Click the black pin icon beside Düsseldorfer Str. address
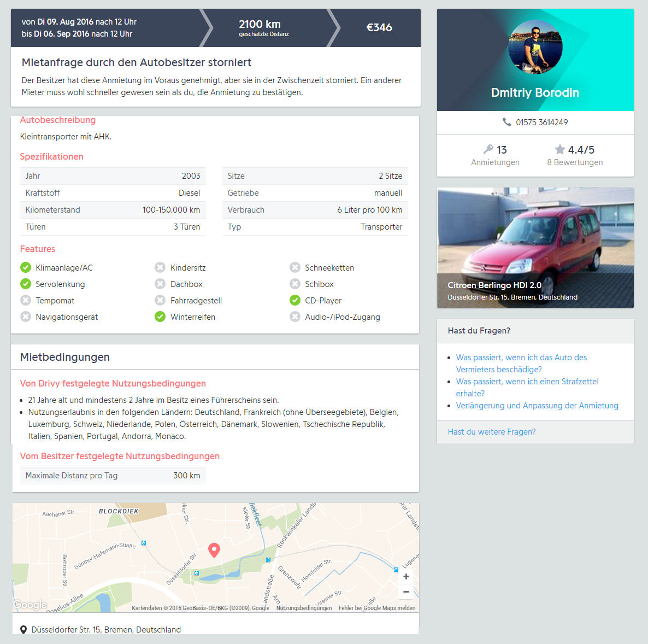Image resolution: width=648 pixels, height=644 pixels. pyautogui.click(x=23, y=630)
